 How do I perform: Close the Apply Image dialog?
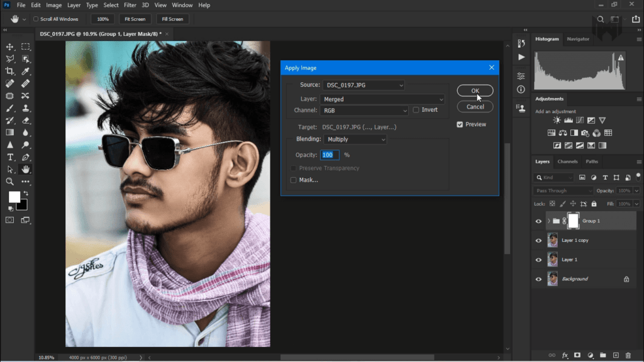click(492, 68)
